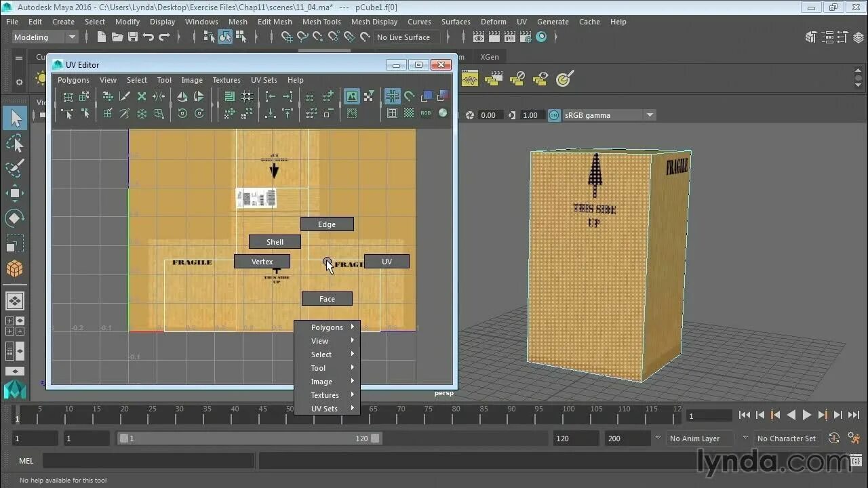The image size is (868, 488).
Task: Switch to the XGen shelf tab
Action: (x=490, y=57)
